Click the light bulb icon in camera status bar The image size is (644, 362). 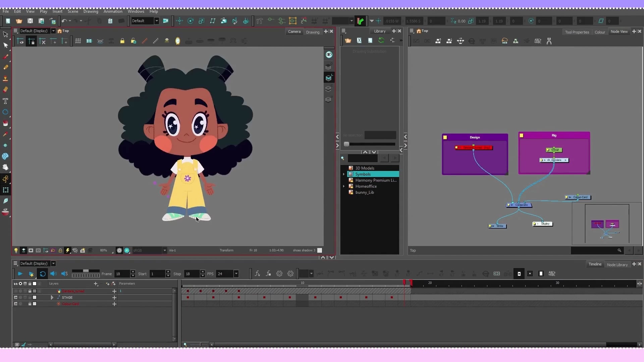pyautogui.click(x=16, y=250)
